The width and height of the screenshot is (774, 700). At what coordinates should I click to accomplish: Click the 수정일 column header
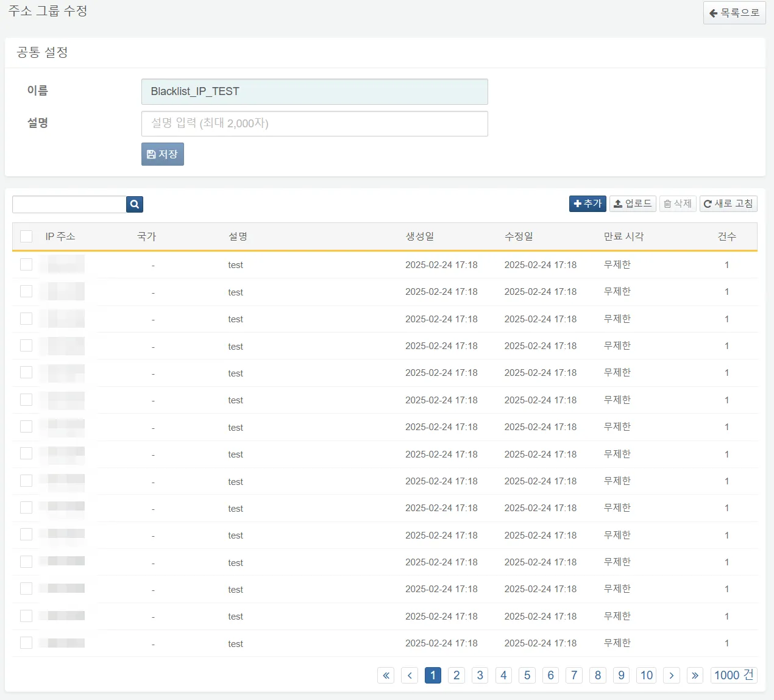(x=519, y=236)
